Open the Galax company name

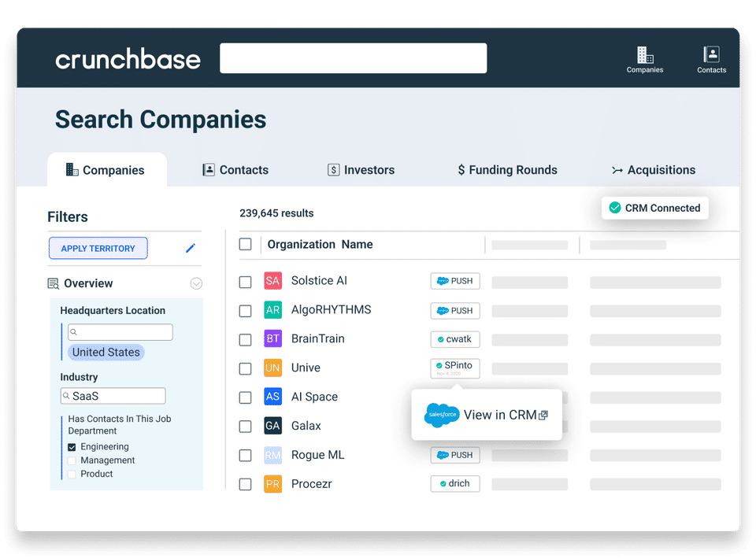[306, 426]
